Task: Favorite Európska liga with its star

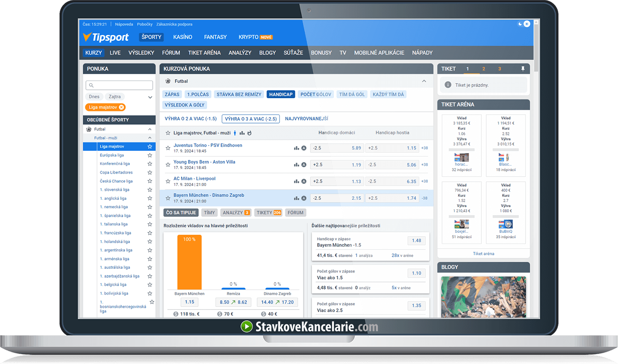Action: 150,155
